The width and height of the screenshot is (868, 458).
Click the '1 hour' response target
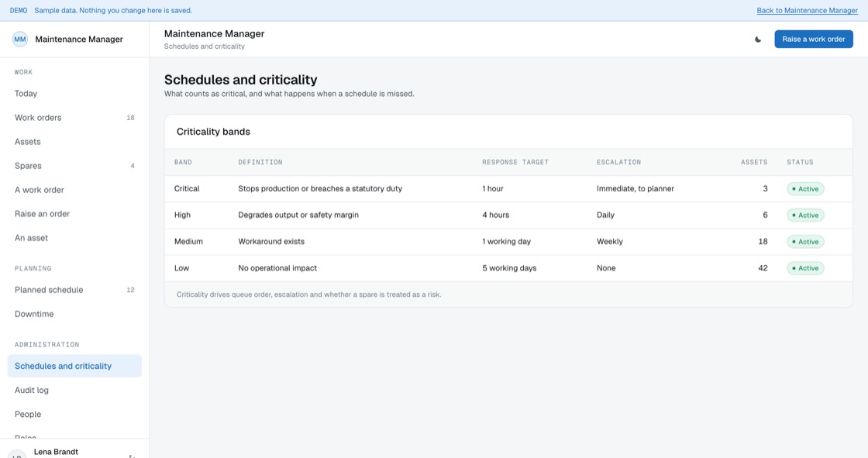click(493, 189)
